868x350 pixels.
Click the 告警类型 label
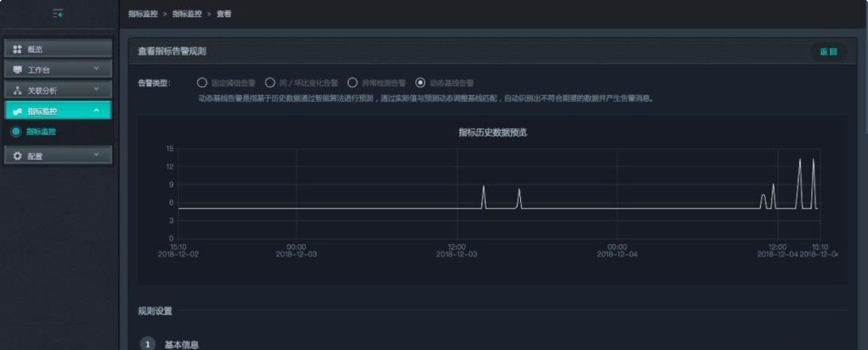pyautogui.click(x=154, y=83)
